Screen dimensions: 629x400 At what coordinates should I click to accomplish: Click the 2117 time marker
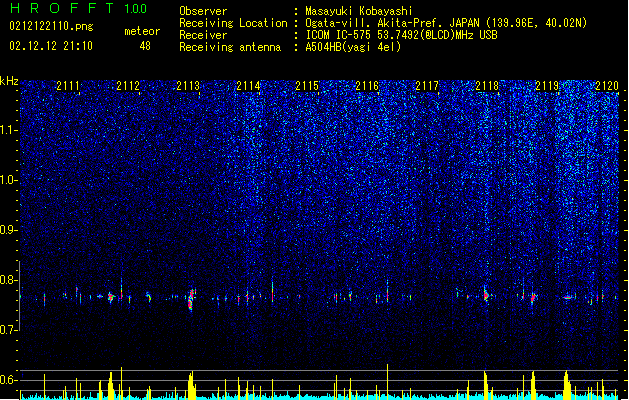coord(427,86)
